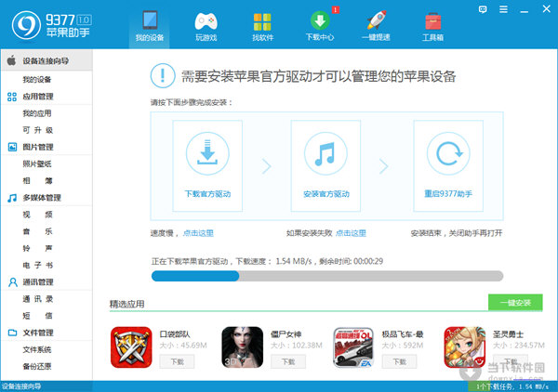Click the refresh restart circle icon
The image size is (558, 392).
click(448, 153)
